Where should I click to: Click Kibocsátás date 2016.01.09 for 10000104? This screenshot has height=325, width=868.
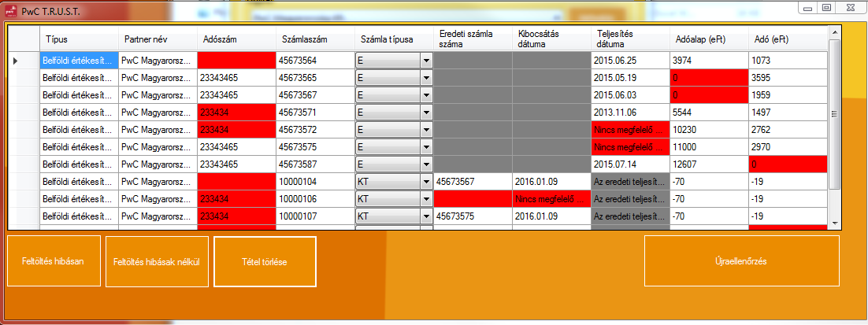coord(551,182)
